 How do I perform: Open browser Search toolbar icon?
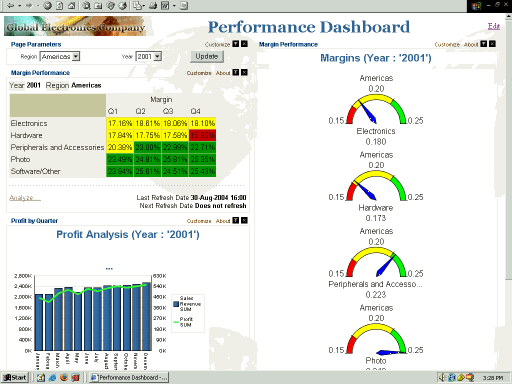(87, 5)
